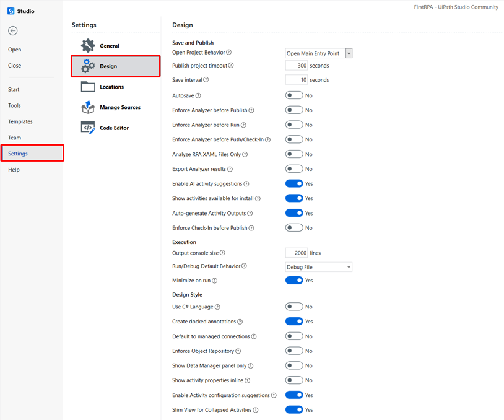The image size is (504, 420).
Task: Click help icon beside Open Project Behavior
Action: coord(229,52)
